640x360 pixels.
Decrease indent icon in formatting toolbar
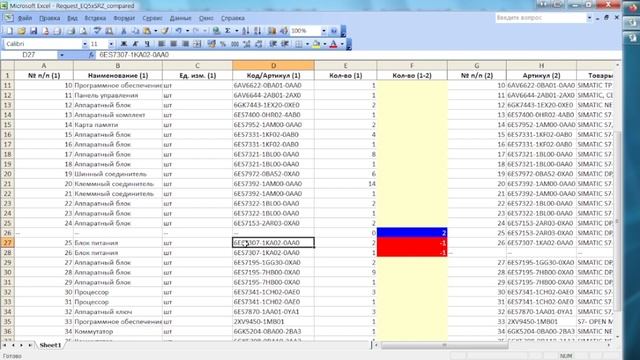[273, 44]
